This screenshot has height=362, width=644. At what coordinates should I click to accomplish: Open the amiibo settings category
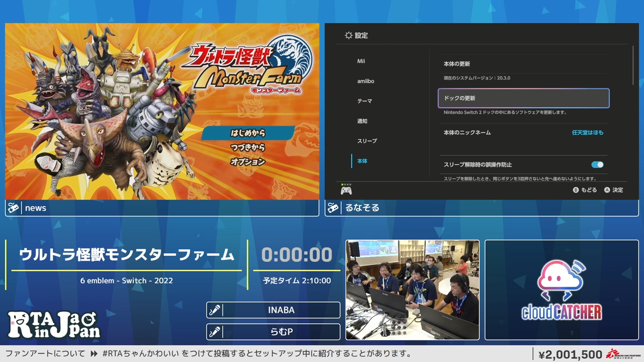click(x=366, y=81)
